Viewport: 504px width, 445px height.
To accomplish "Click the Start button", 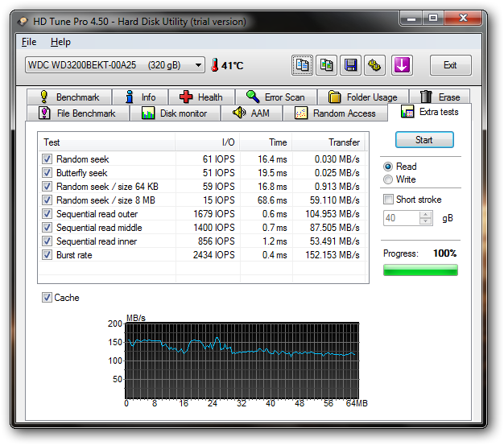I will [424, 140].
